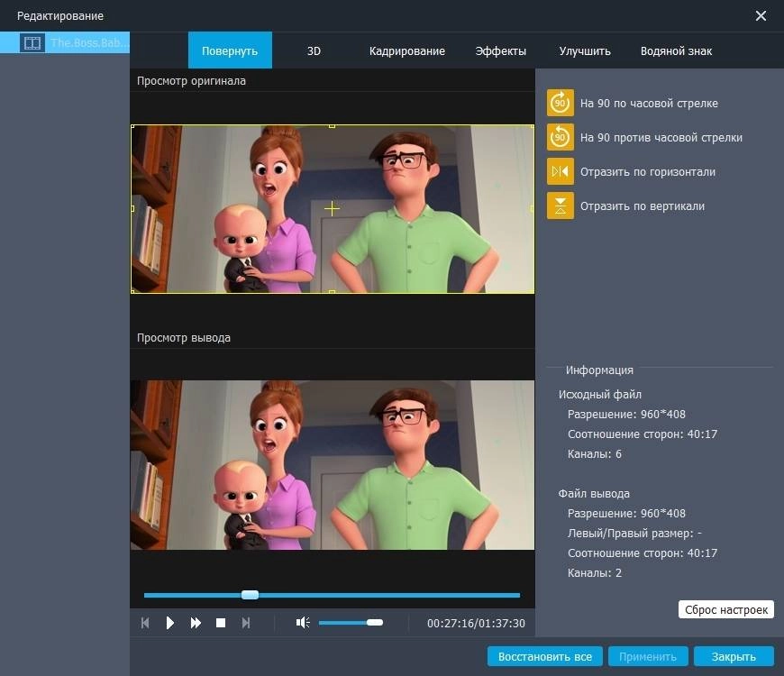This screenshot has width=784, height=676.
Task: Switch to the Кадрирование tab
Action: [407, 51]
